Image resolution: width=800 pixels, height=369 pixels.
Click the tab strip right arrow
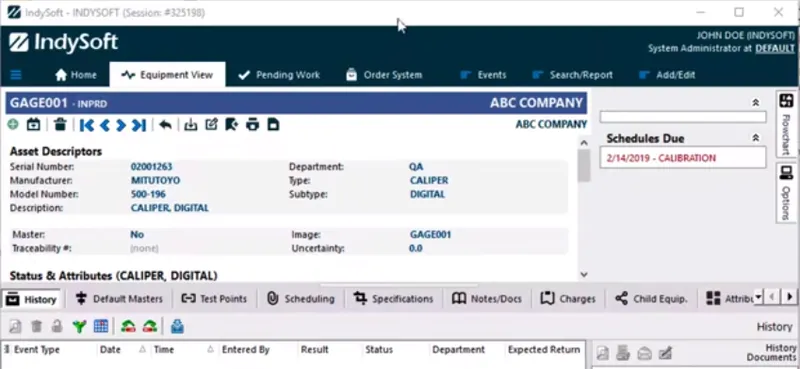[790, 297]
